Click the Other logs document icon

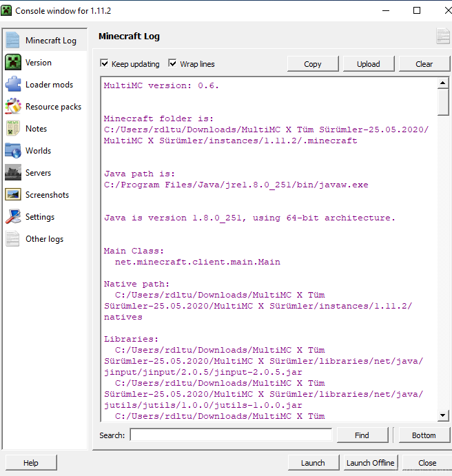tap(13, 238)
